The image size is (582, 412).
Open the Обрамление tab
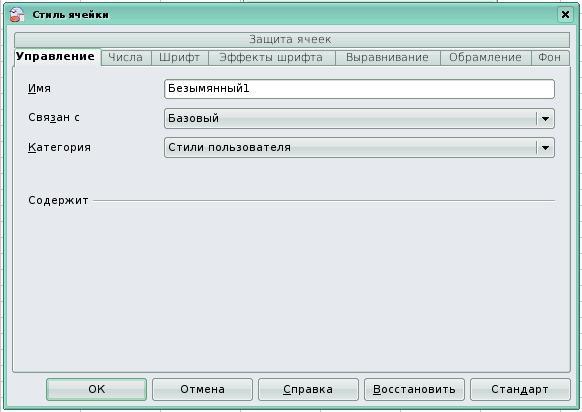pyautogui.click(x=485, y=58)
